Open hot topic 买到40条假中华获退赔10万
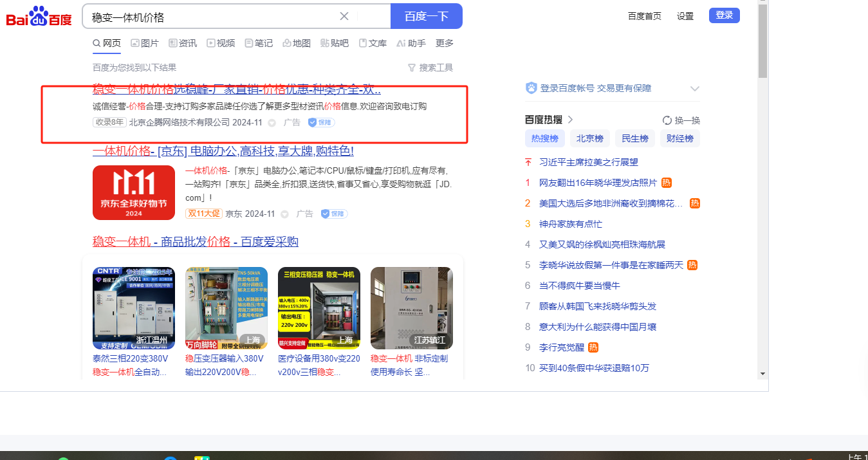The width and height of the screenshot is (868, 460). [594, 368]
